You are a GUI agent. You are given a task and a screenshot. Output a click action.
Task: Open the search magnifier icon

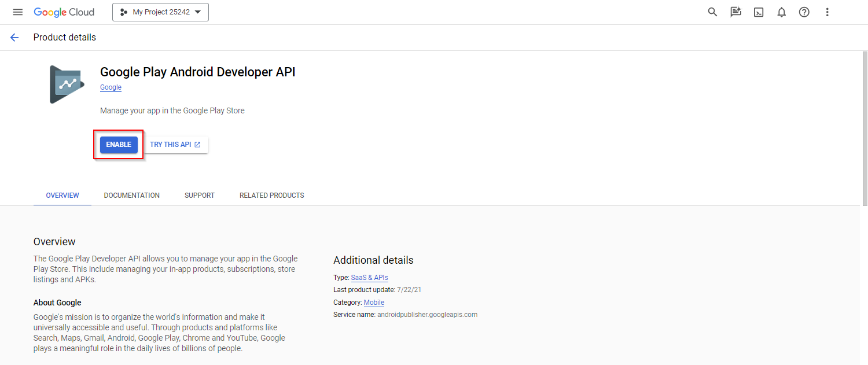pos(712,12)
